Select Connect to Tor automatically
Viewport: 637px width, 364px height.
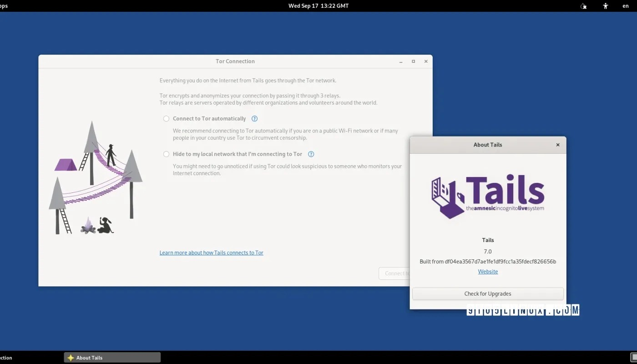click(166, 118)
